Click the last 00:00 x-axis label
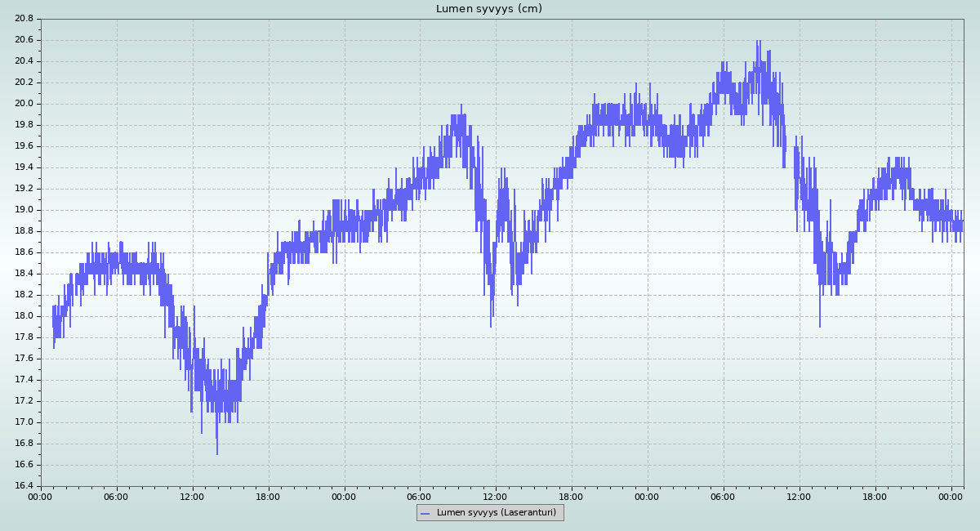980x531 pixels. coord(951,496)
